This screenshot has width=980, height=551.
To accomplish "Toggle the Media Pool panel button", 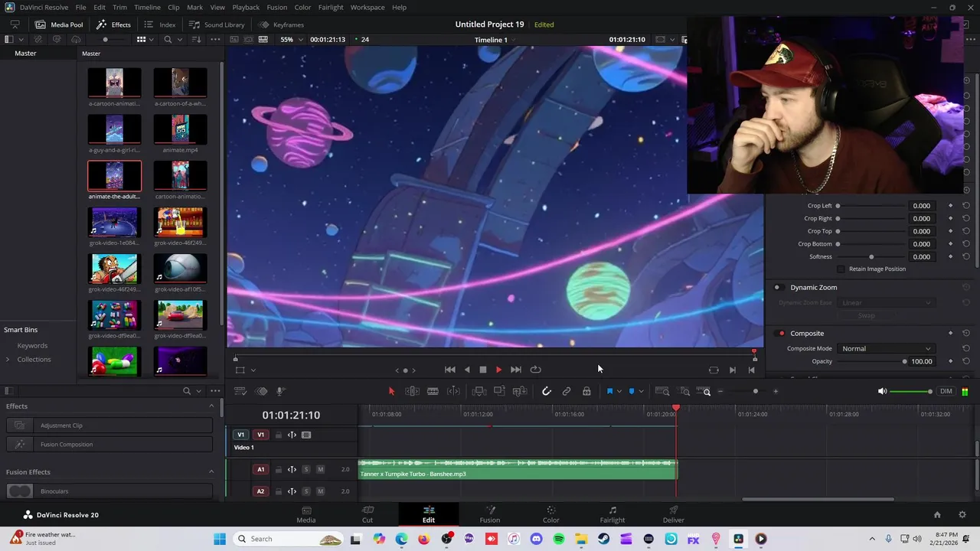I will [x=59, y=24].
